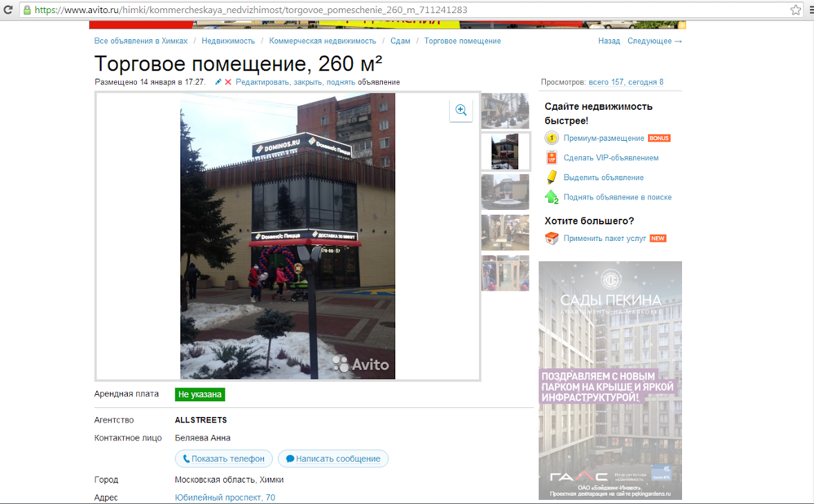Click the 'Хотите большего?' heading
814x504 pixels.
[x=589, y=221]
